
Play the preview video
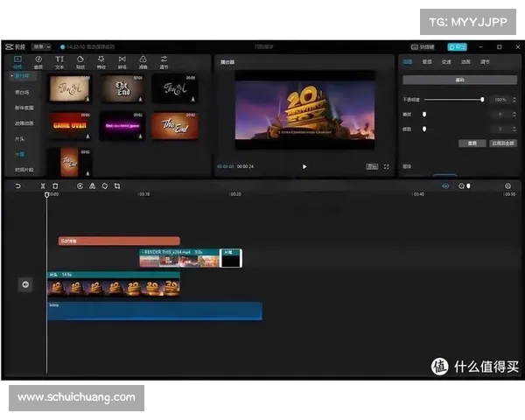pyautogui.click(x=304, y=166)
